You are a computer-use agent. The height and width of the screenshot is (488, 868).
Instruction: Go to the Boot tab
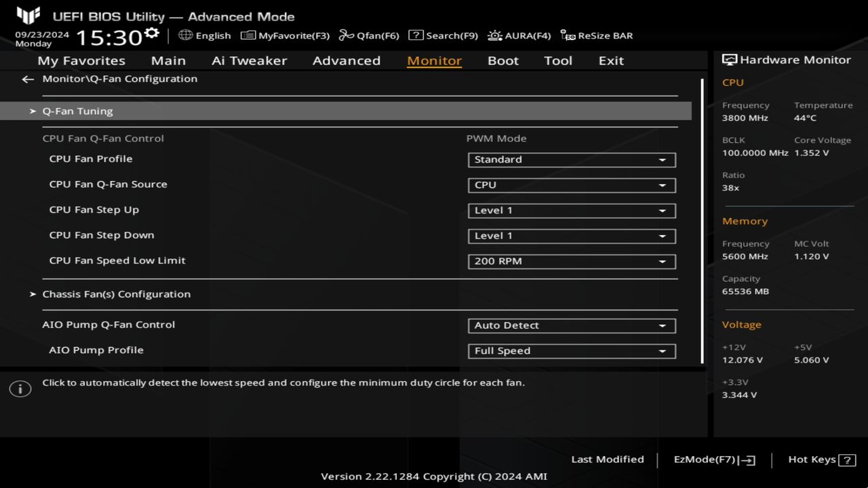[503, 60]
